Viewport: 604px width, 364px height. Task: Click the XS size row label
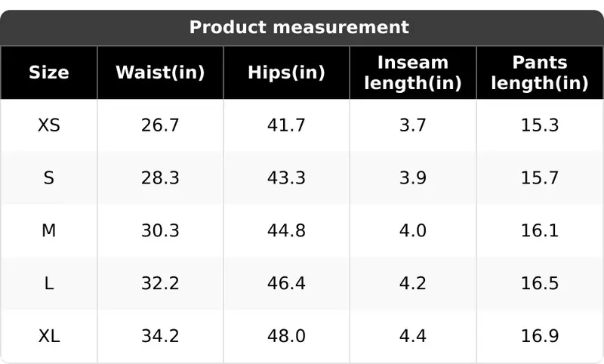(49, 125)
